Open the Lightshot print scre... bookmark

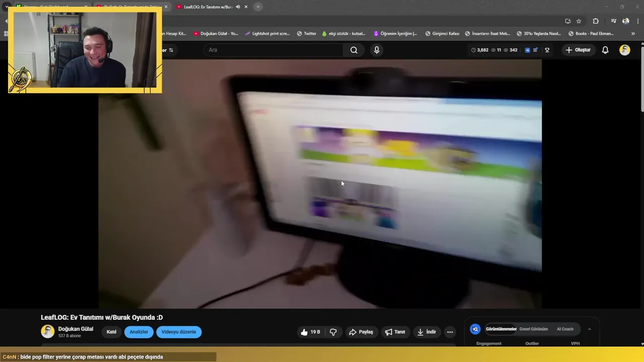click(x=268, y=34)
